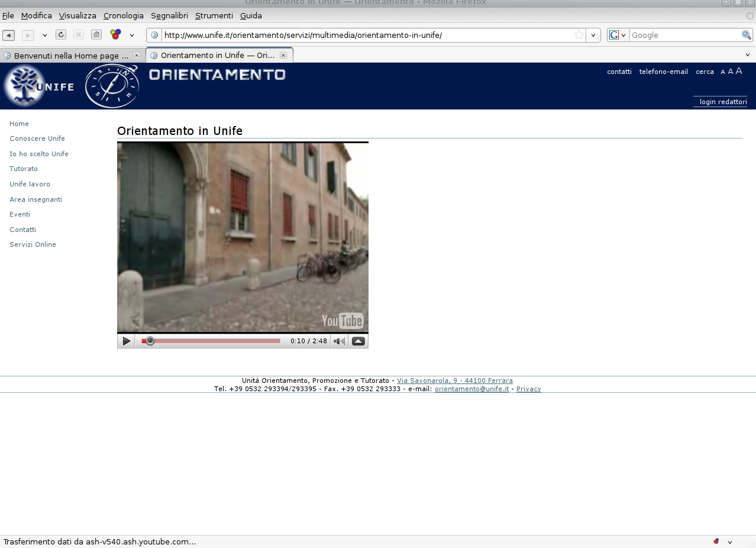
Task: Click the video progress bar midpoint
Action: (211, 341)
